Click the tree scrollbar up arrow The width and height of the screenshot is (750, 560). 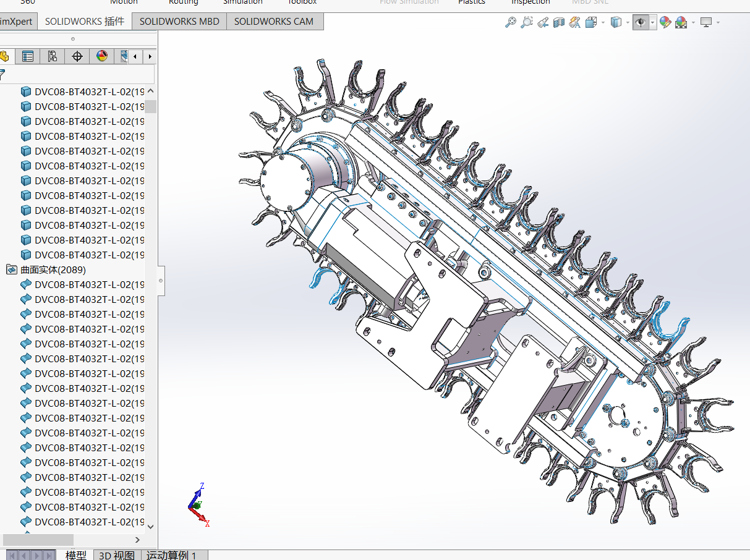click(x=150, y=91)
